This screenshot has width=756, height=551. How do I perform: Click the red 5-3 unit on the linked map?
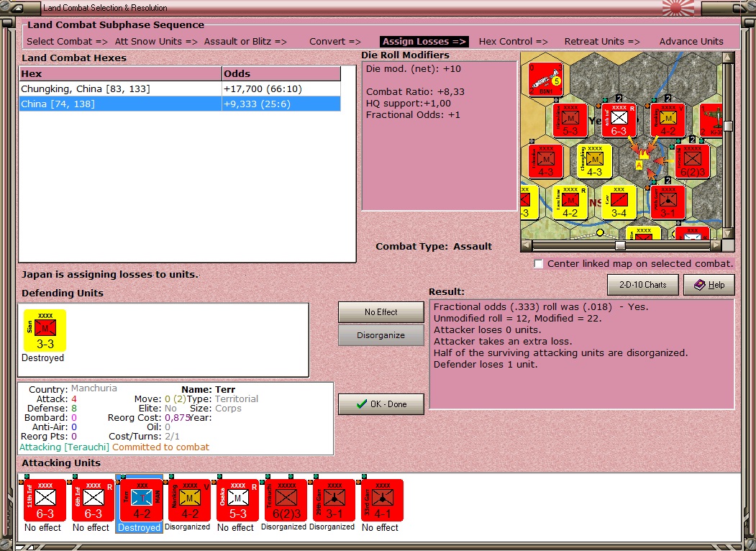tap(570, 121)
